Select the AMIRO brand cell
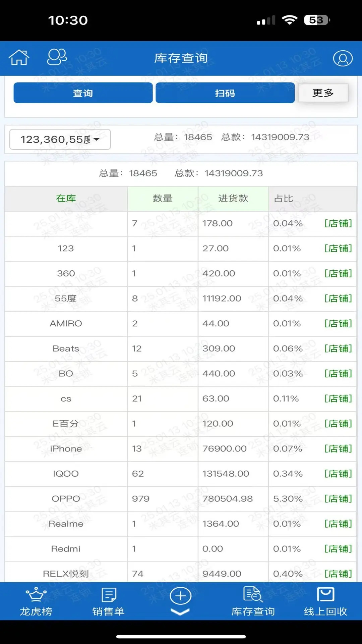Viewport: 362px width, 644px height. pos(66,324)
